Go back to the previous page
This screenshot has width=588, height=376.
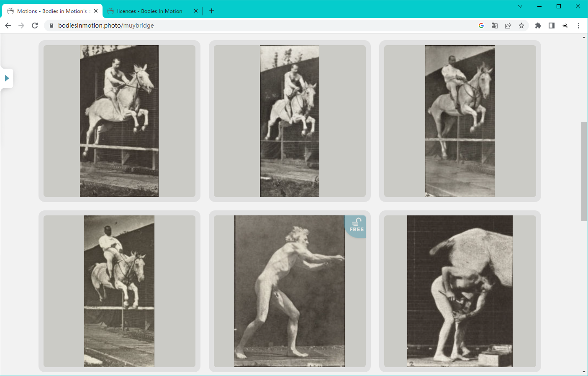[8, 26]
